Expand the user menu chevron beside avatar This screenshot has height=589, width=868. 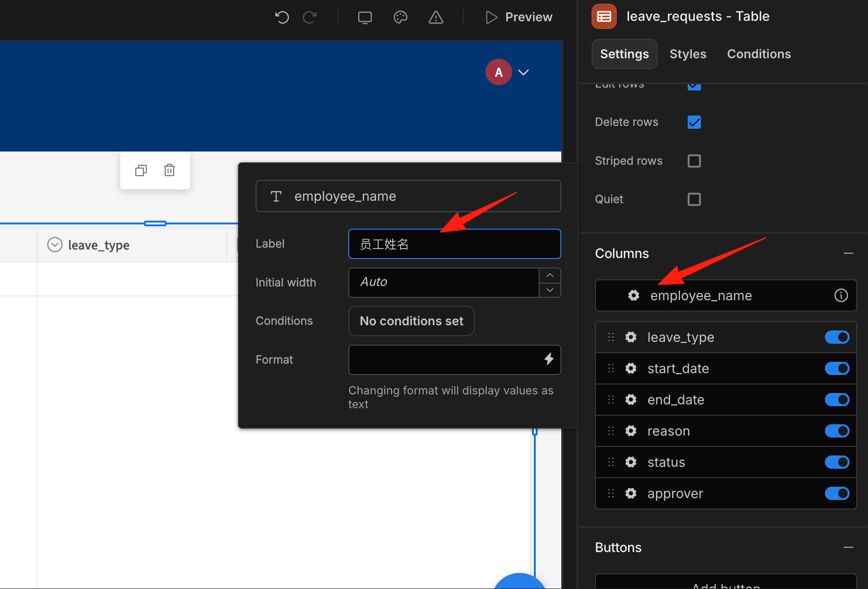(x=523, y=72)
